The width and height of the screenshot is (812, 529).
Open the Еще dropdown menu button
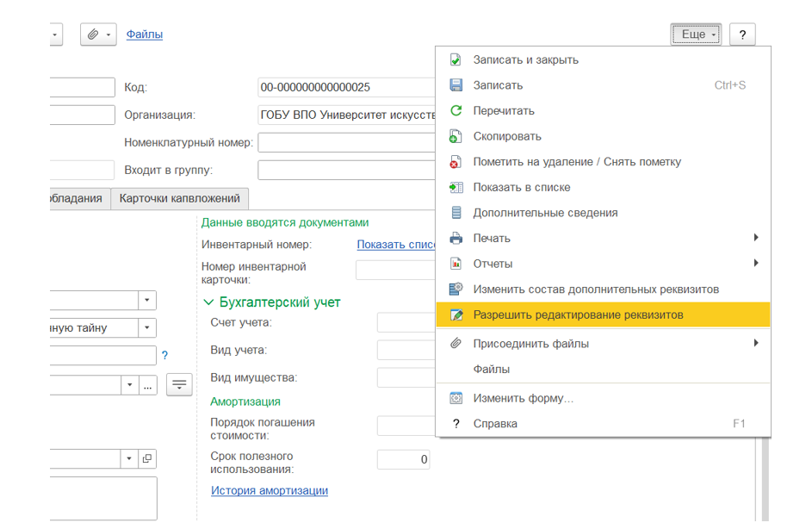click(696, 34)
